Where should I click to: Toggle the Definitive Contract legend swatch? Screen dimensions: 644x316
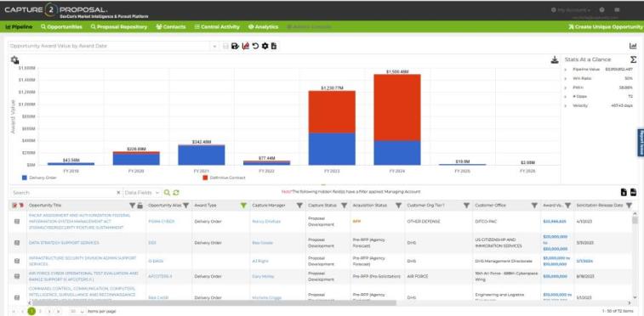205,178
